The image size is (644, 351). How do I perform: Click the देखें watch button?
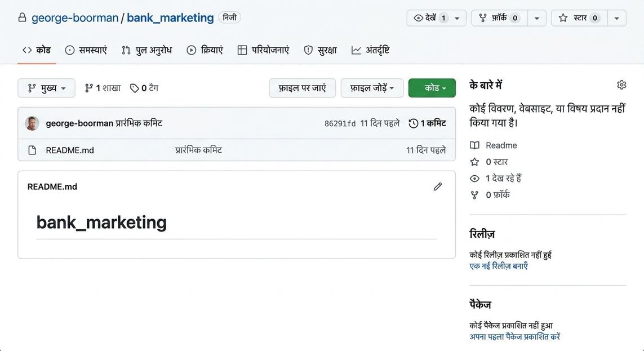(431, 18)
